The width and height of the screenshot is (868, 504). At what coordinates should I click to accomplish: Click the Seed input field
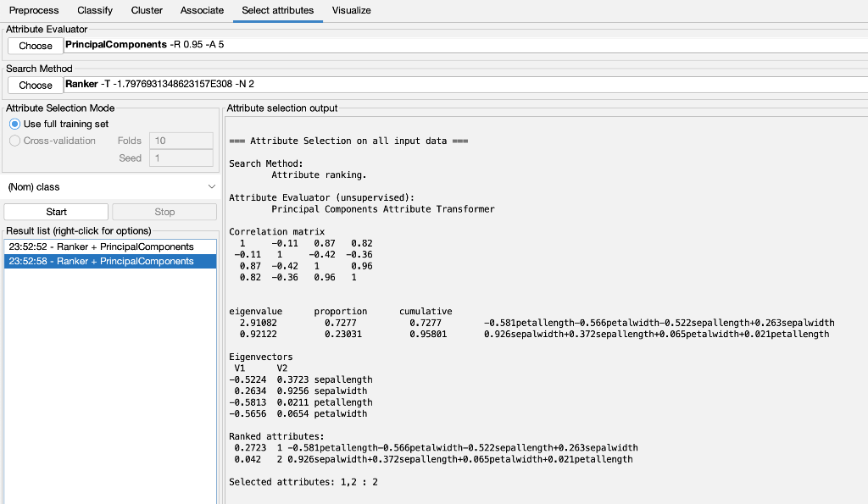tap(181, 158)
